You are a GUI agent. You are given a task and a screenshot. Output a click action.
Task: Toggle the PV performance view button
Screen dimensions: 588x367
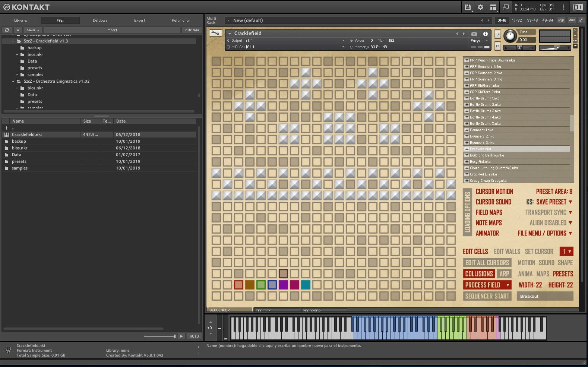pyautogui.click(x=575, y=46)
